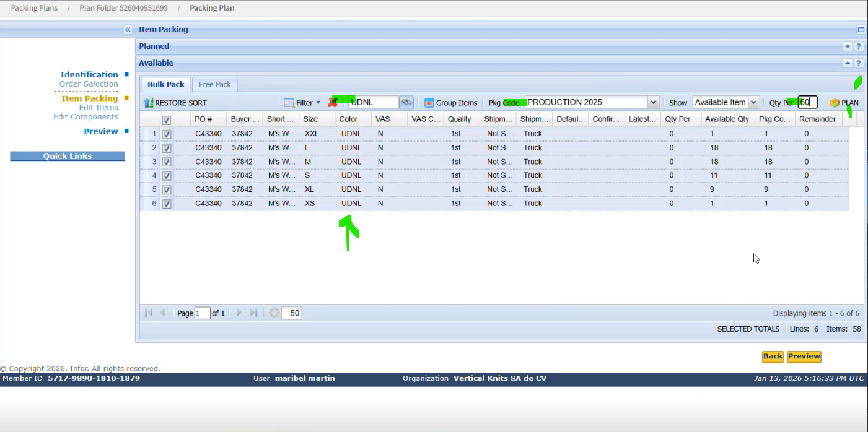Open the Pkg Code PRODUCTION 2025 dropdown

click(x=653, y=102)
